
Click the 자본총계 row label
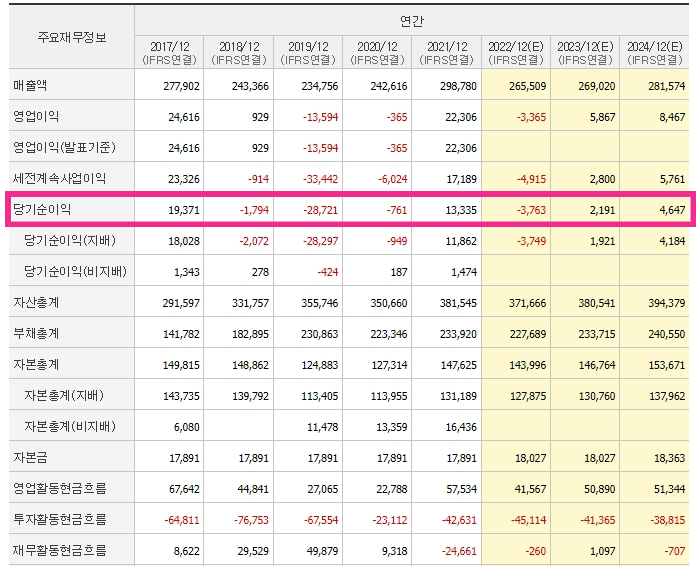[x=36, y=364]
